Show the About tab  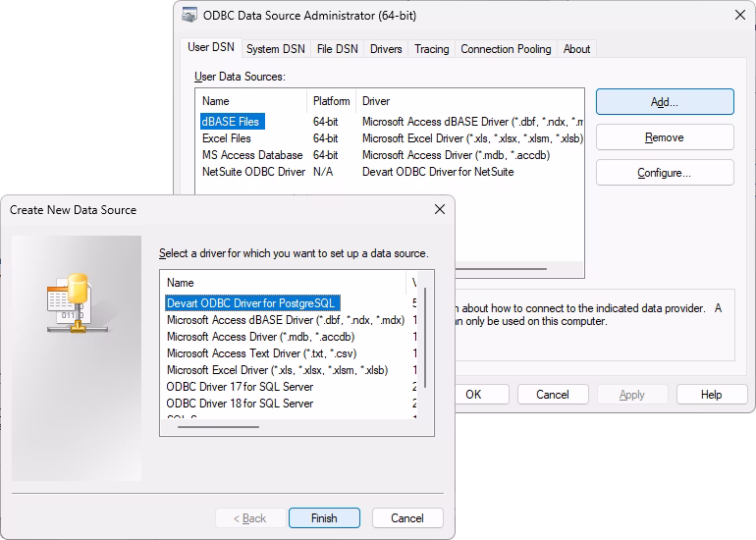(x=576, y=49)
